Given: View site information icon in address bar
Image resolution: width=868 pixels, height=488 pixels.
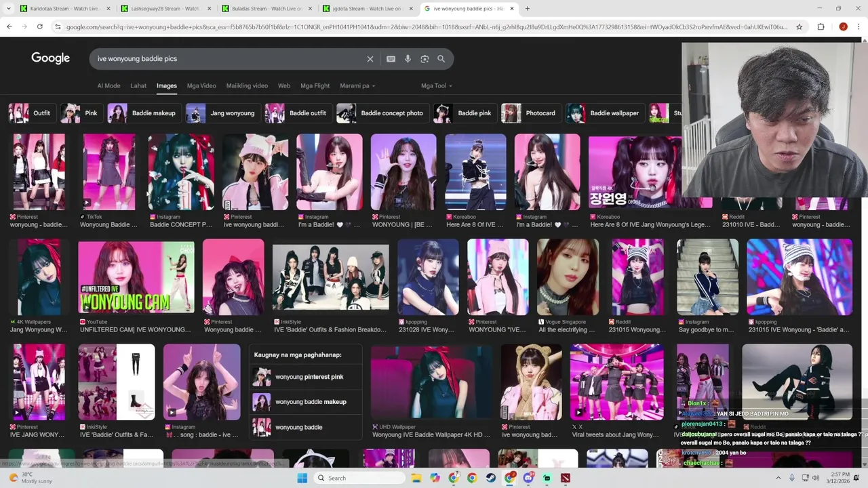Looking at the screenshot, I should pos(59,26).
